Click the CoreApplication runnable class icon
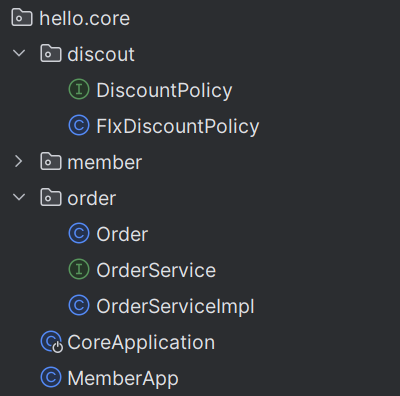Image resolution: width=400 pixels, height=396 pixels. click(52, 342)
